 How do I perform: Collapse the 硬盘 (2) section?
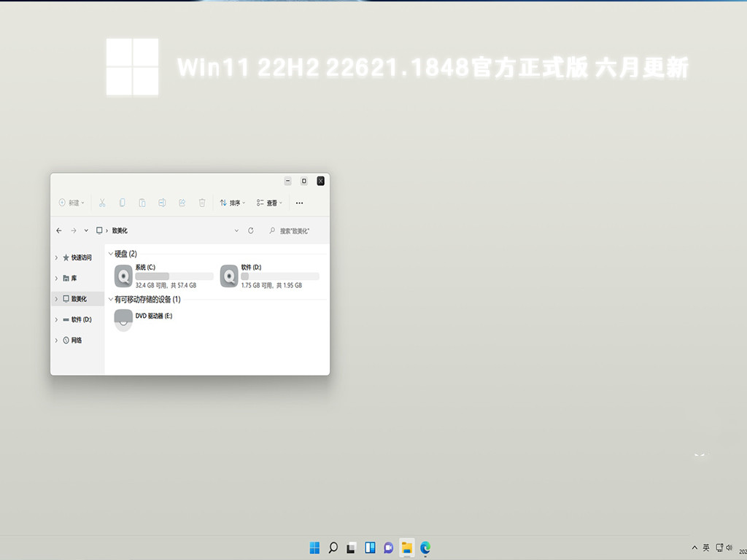click(x=110, y=254)
